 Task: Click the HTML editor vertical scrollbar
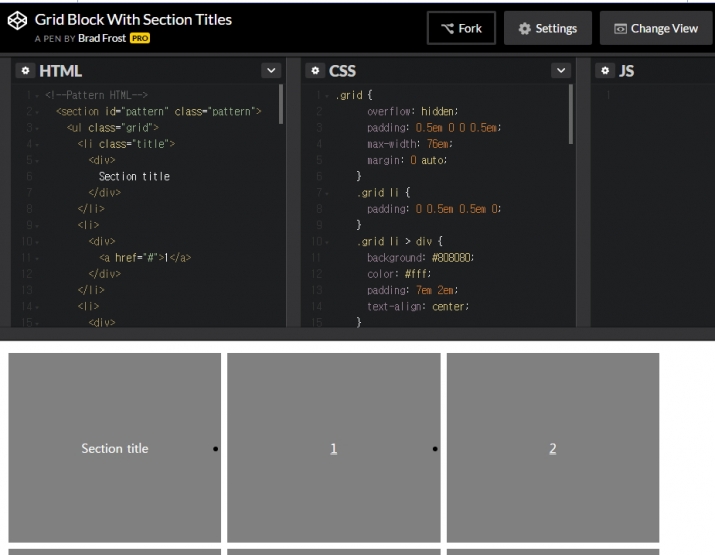[280, 104]
